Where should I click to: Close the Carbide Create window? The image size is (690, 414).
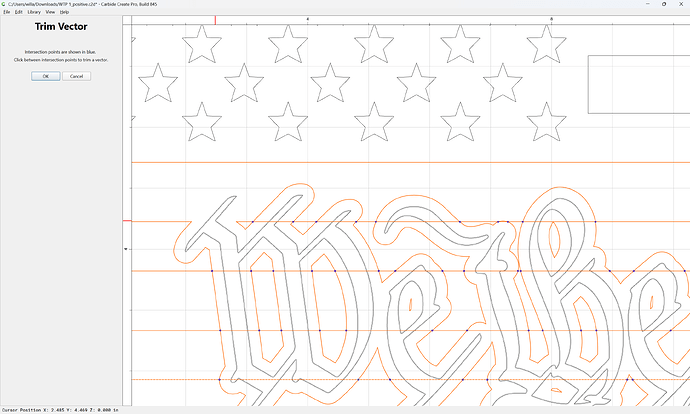[681, 4]
